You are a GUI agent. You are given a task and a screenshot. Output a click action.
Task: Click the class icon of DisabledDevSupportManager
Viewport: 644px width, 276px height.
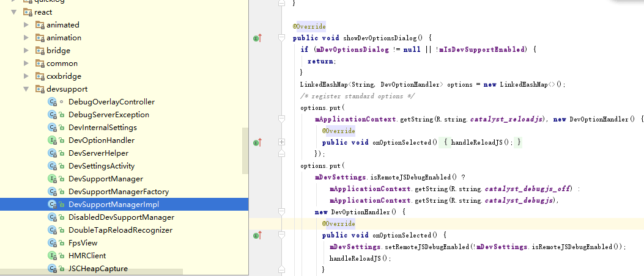pos(52,217)
